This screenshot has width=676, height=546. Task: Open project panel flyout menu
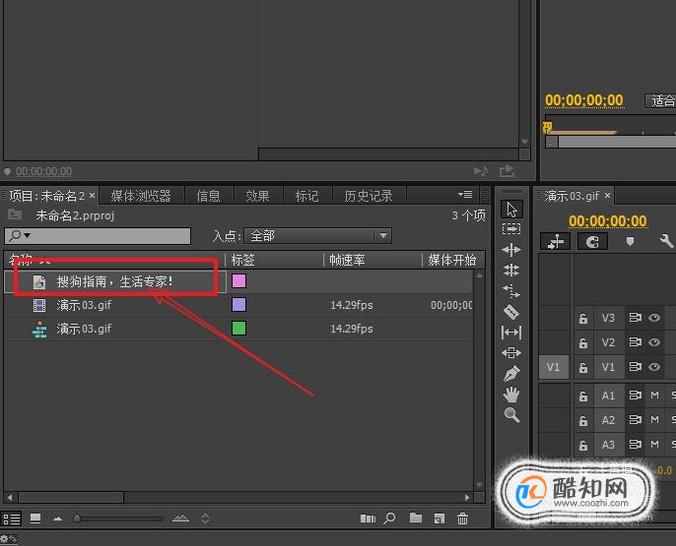pyautogui.click(x=465, y=195)
